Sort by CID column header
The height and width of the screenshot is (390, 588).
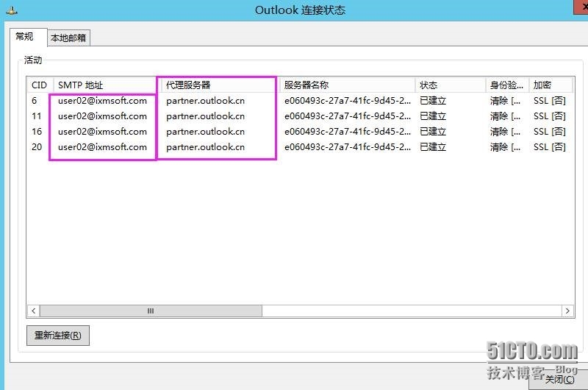(40, 85)
